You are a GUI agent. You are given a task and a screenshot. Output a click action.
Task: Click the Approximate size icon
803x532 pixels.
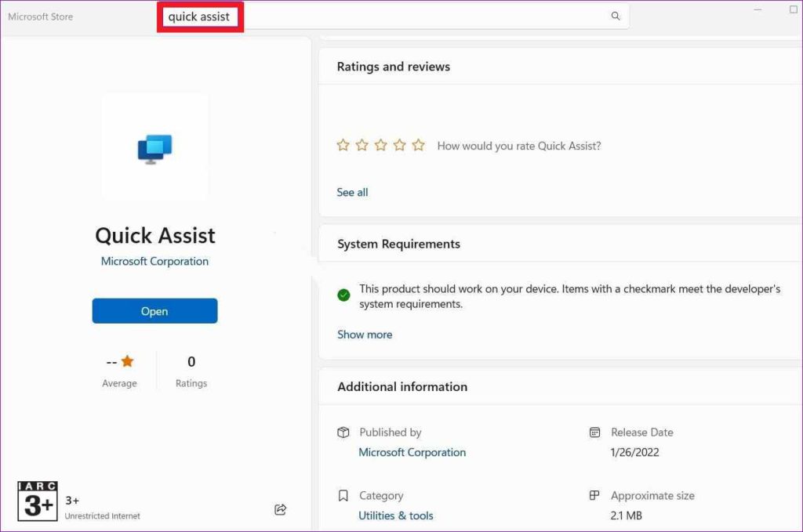594,495
